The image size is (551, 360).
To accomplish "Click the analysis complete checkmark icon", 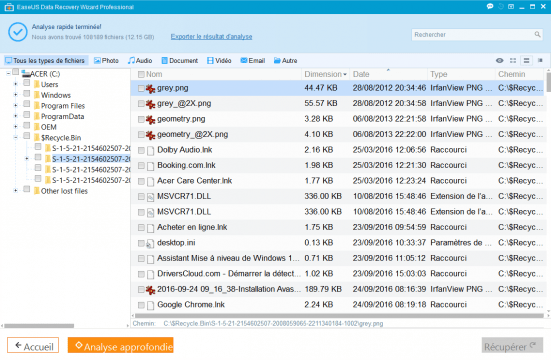I will [x=18, y=32].
